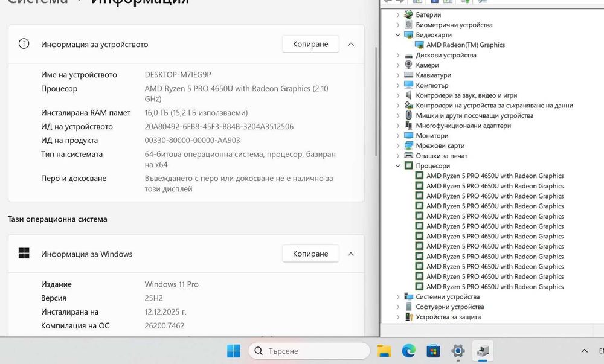The width and height of the screenshot is (604, 364).
Task: Expand the Дискови устройства node
Action: pyautogui.click(x=398, y=55)
